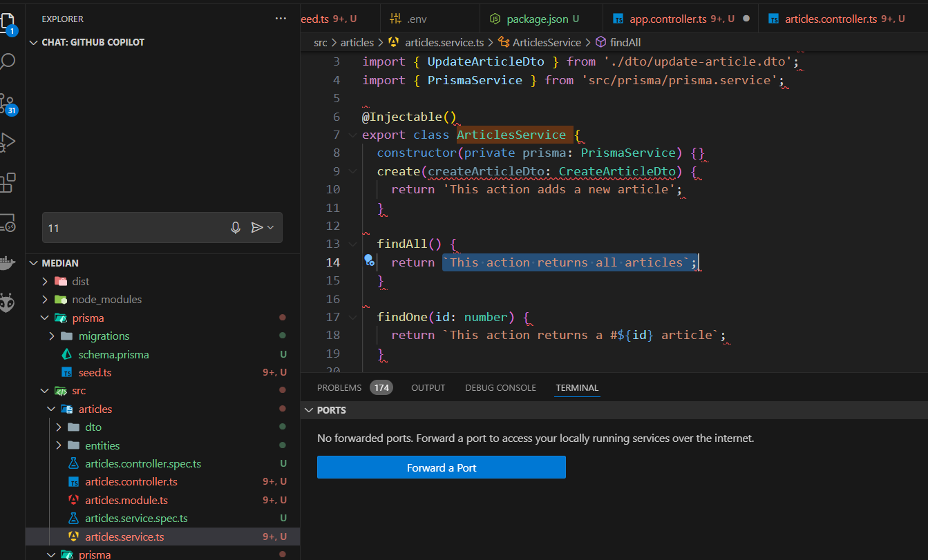Click the articles breadcrumb segment
The height and width of the screenshot is (560, 928).
click(357, 42)
